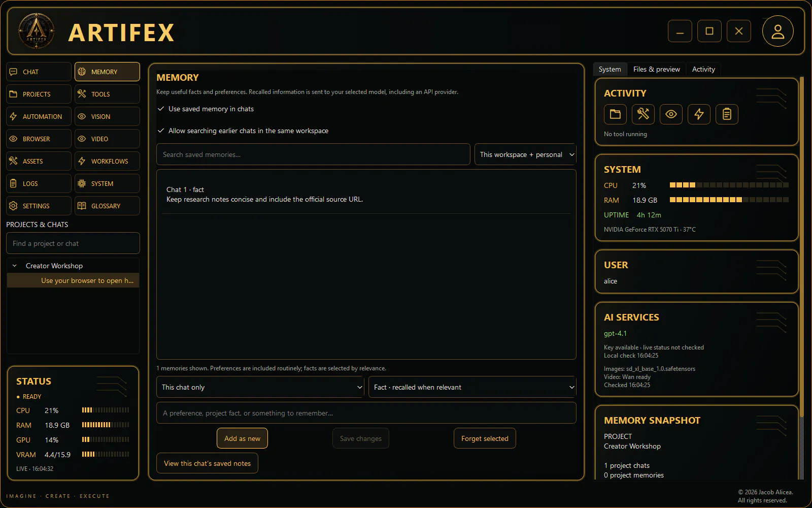This screenshot has height=508, width=812.
Task: Open the Fact recalled when relevant dropdown
Action: [472, 387]
